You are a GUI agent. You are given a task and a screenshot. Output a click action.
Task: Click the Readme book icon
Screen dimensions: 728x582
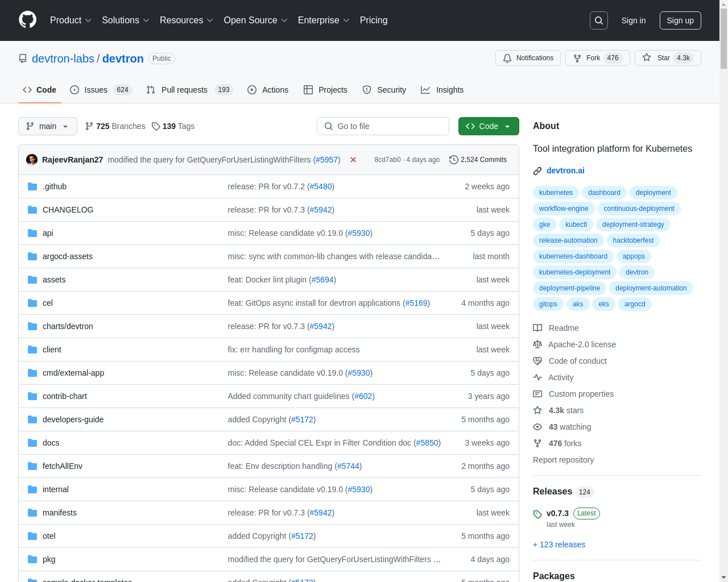pos(537,328)
